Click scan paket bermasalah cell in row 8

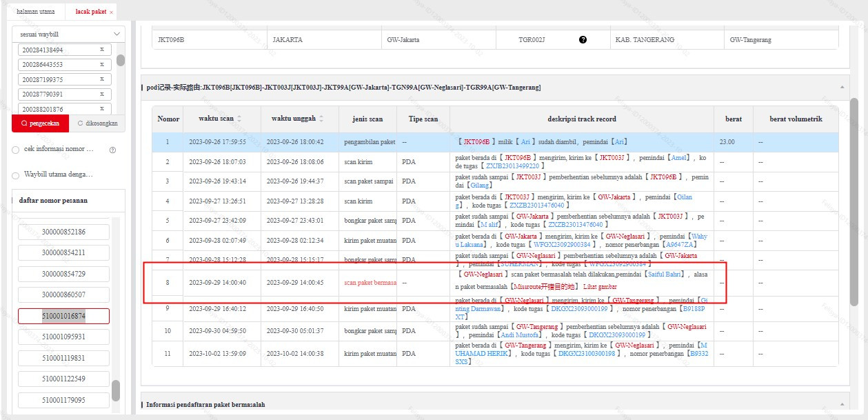click(368, 283)
